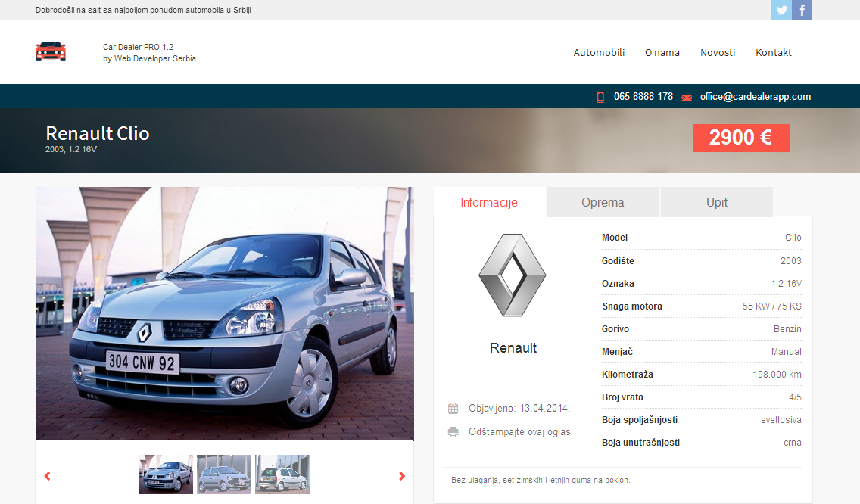Click the subtitle 2003, 1.2 16V
This screenshot has height=504, width=860.
coord(71,149)
